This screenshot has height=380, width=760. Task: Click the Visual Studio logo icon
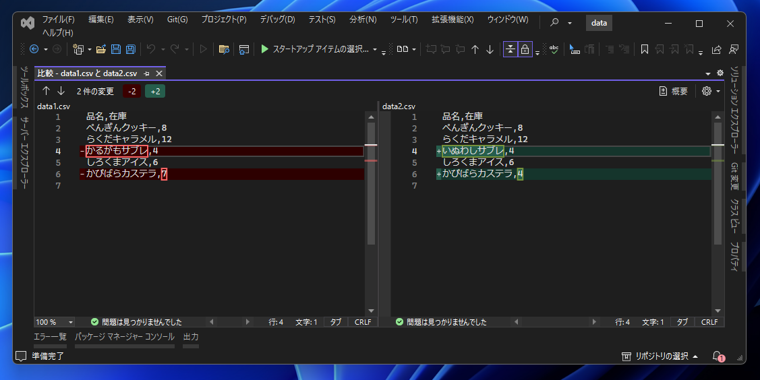pyautogui.click(x=28, y=23)
